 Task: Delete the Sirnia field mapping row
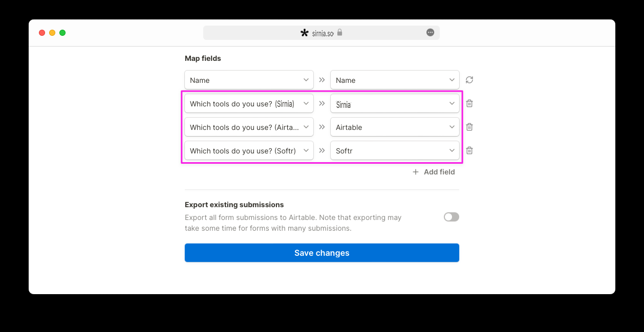[x=469, y=103]
